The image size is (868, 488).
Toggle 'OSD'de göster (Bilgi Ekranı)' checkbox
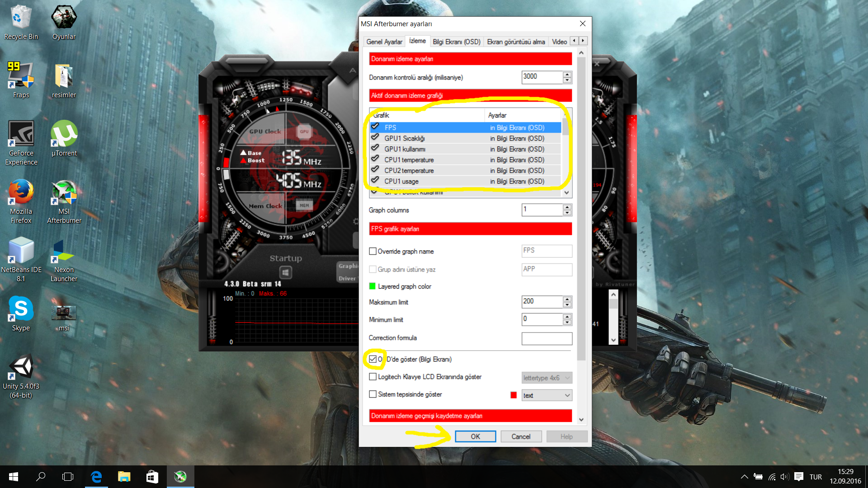[373, 359]
